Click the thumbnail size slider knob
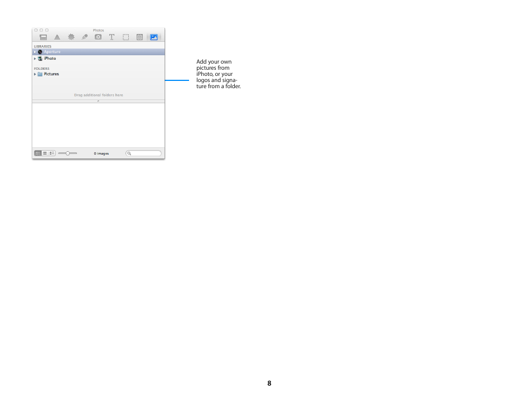Viewport: 532px width, 404px height. [x=67, y=153]
